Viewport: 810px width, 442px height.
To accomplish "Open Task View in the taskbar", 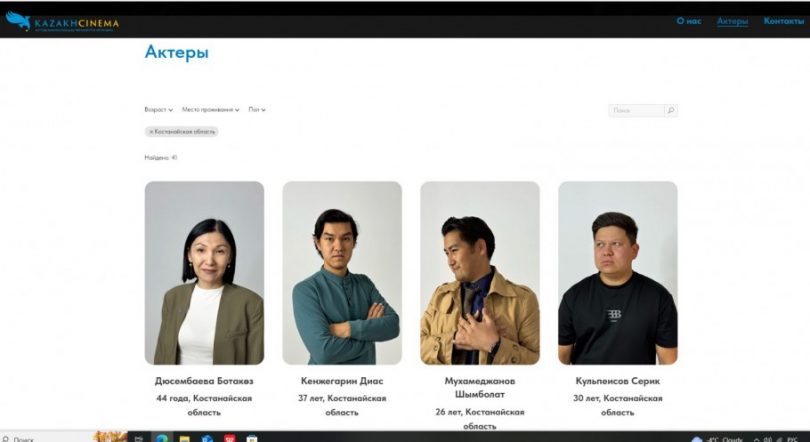I will (139, 437).
